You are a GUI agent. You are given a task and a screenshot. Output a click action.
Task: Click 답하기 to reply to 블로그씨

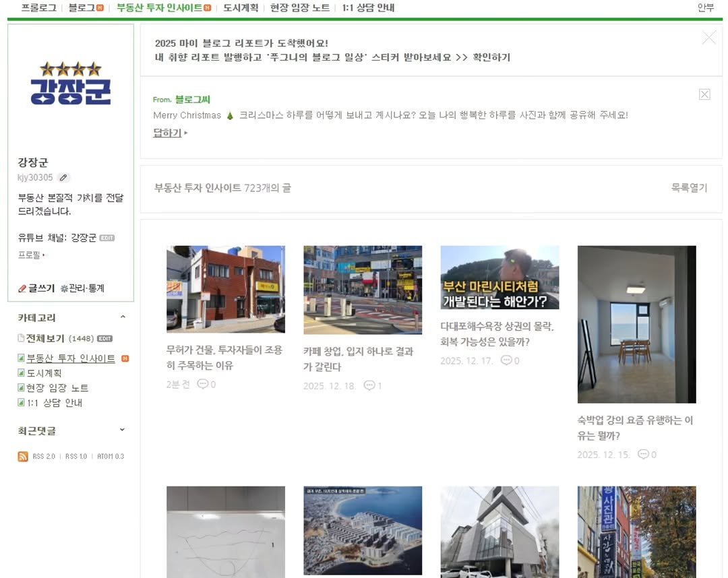[168, 133]
